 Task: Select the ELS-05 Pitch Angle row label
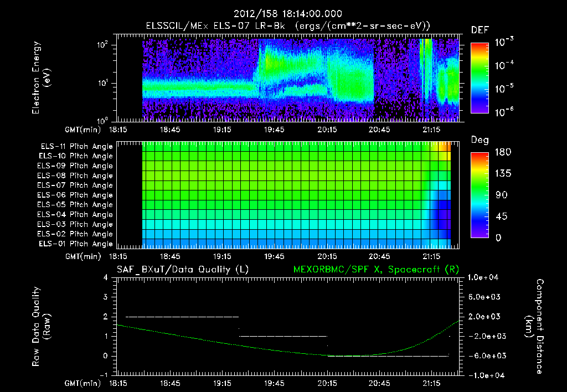[x=75, y=205]
